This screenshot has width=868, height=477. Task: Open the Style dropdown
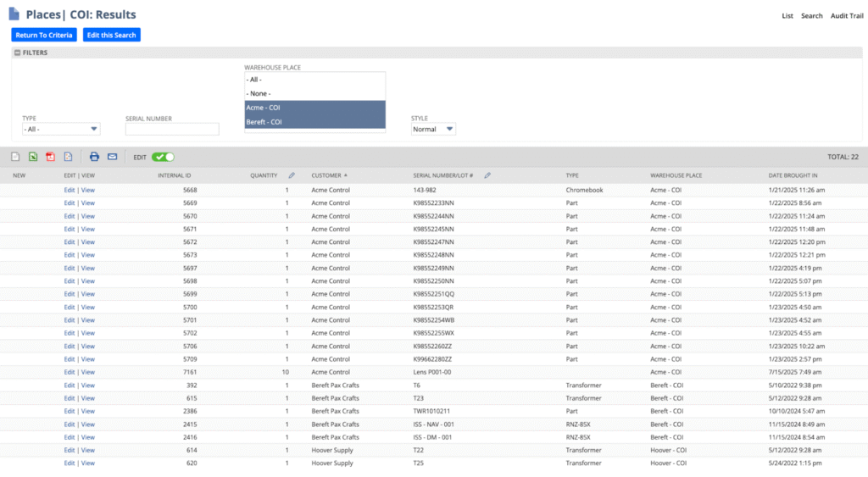(x=433, y=130)
